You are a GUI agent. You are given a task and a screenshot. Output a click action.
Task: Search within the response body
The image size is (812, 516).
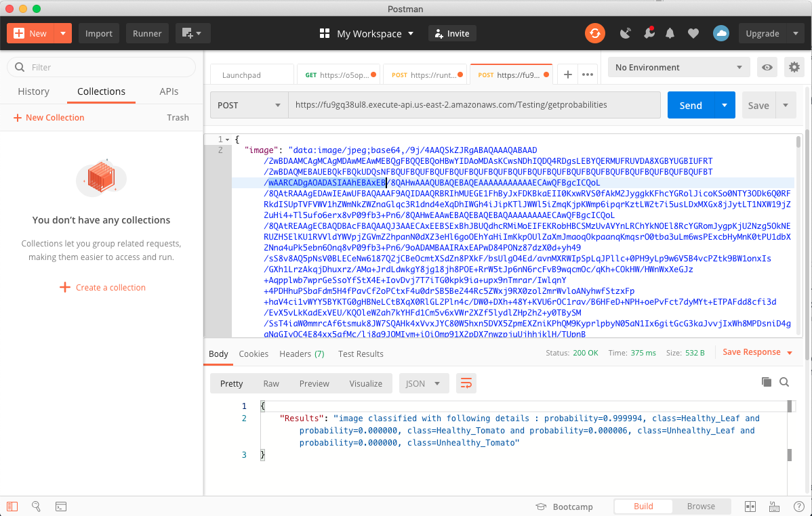click(784, 382)
